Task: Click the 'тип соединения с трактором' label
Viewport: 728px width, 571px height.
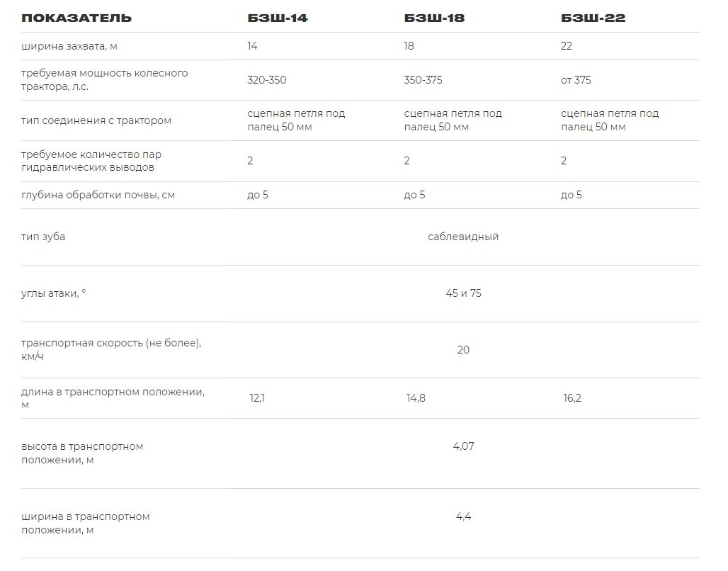Action: tap(96, 120)
